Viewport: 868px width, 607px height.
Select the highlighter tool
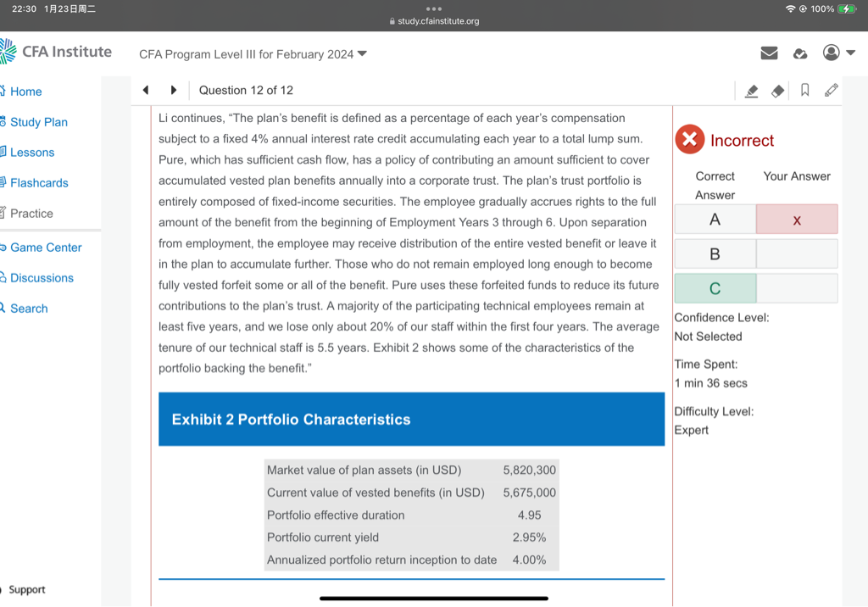point(751,91)
